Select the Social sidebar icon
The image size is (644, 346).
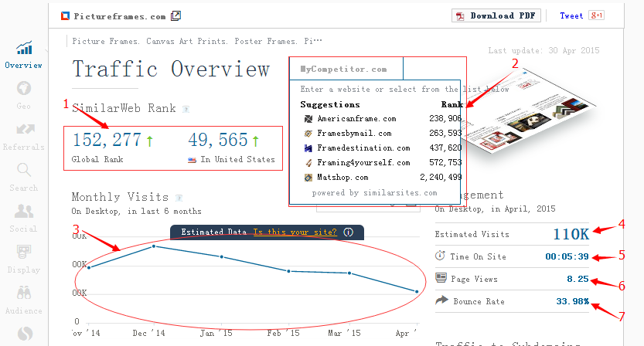click(24, 212)
